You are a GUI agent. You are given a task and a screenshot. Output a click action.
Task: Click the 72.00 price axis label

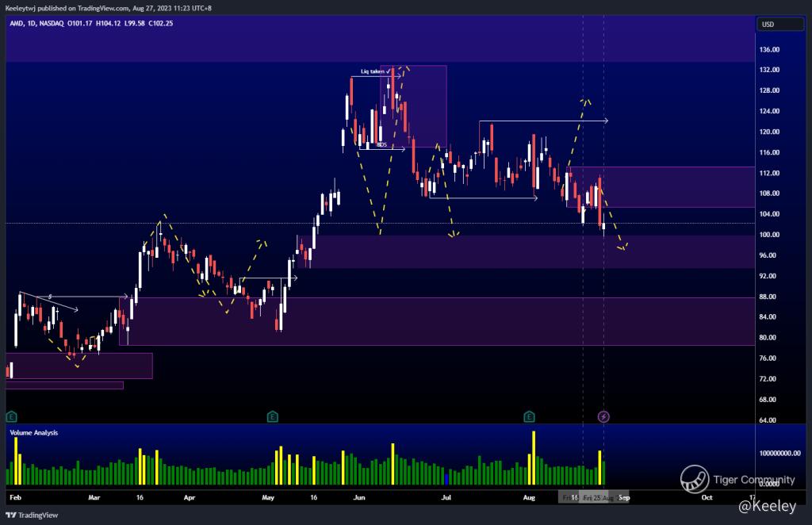point(768,380)
